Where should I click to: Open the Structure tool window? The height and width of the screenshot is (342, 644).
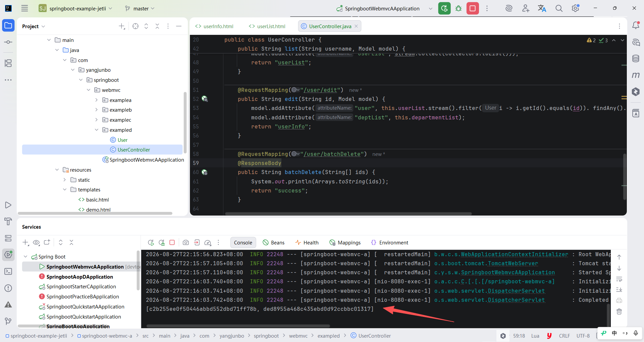(x=8, y=63)
